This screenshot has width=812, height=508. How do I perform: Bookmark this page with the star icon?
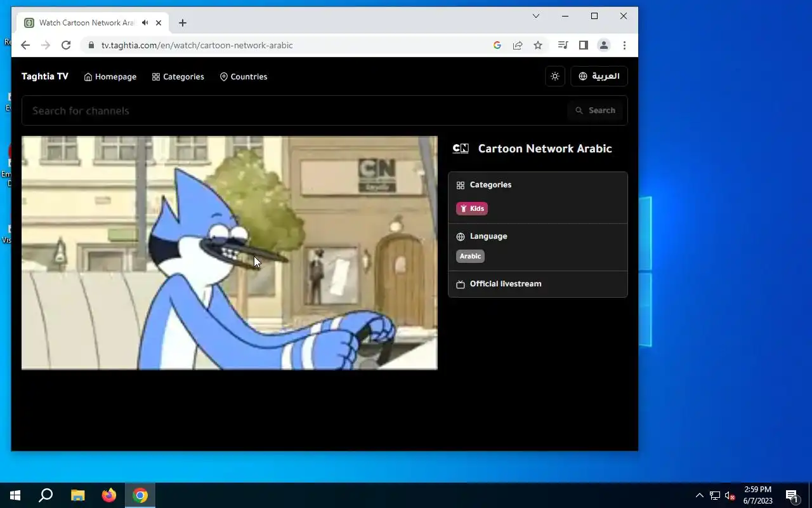tap(538, 45)
